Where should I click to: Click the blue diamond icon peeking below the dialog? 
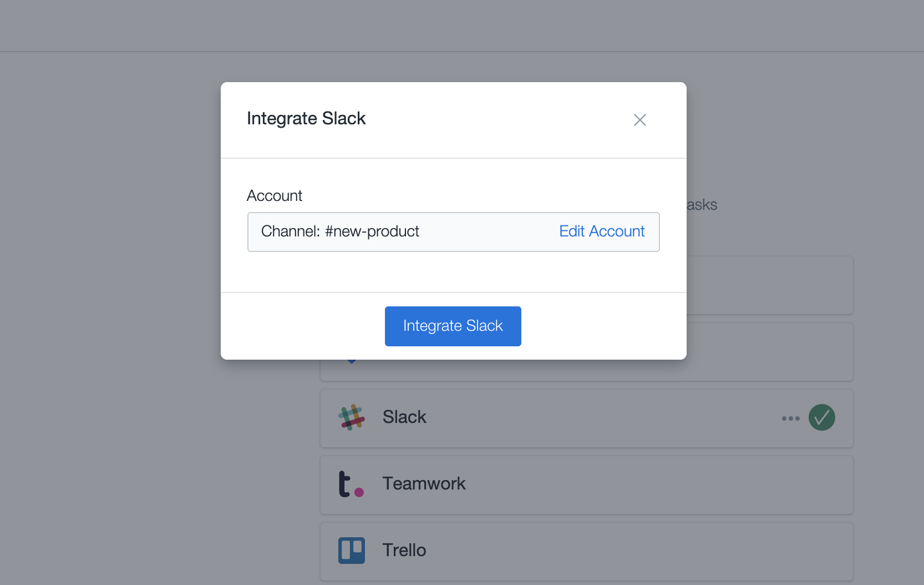coord(351,361)
